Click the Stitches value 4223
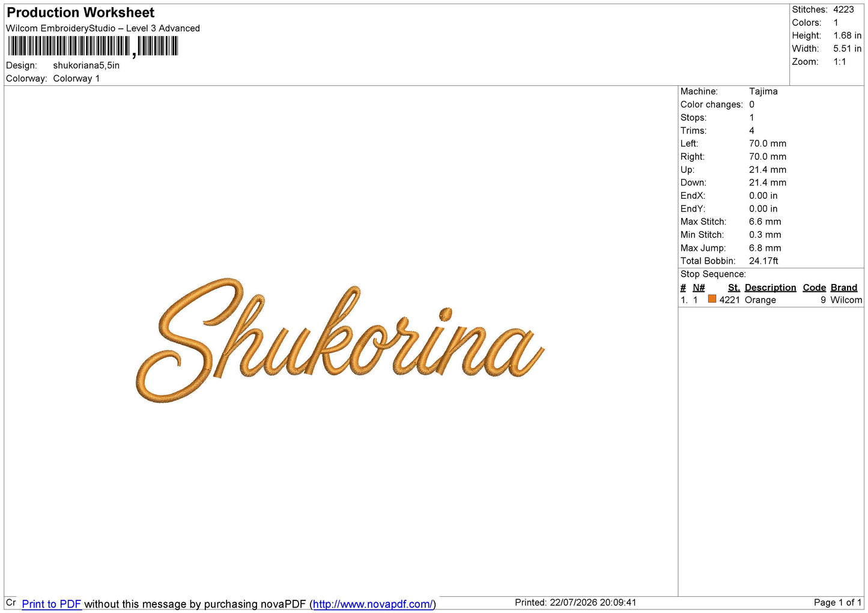This screenshot has width=868, height=613. point(843,10)
